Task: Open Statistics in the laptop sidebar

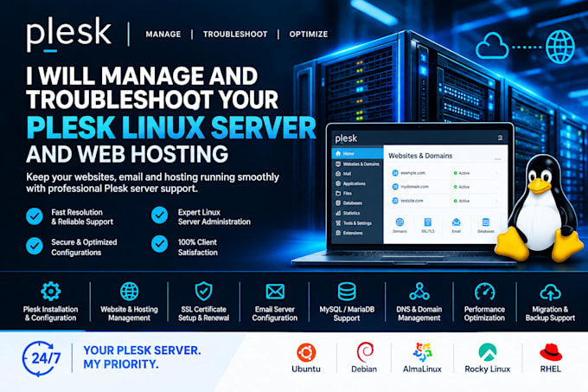Action: point(357,213)
